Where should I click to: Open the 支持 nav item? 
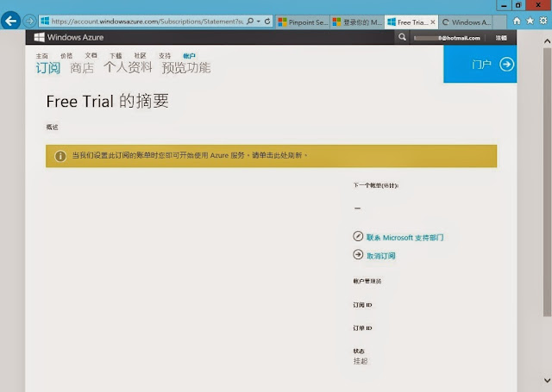coord(165,55)
